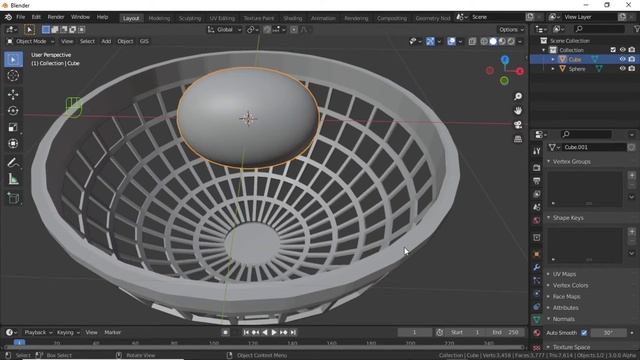
Task: Open the Material properties tab
Action: click(x=537, y=333)
